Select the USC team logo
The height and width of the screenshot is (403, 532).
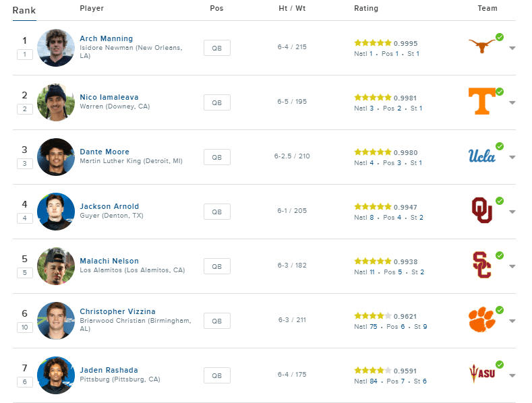click(482, 265)
